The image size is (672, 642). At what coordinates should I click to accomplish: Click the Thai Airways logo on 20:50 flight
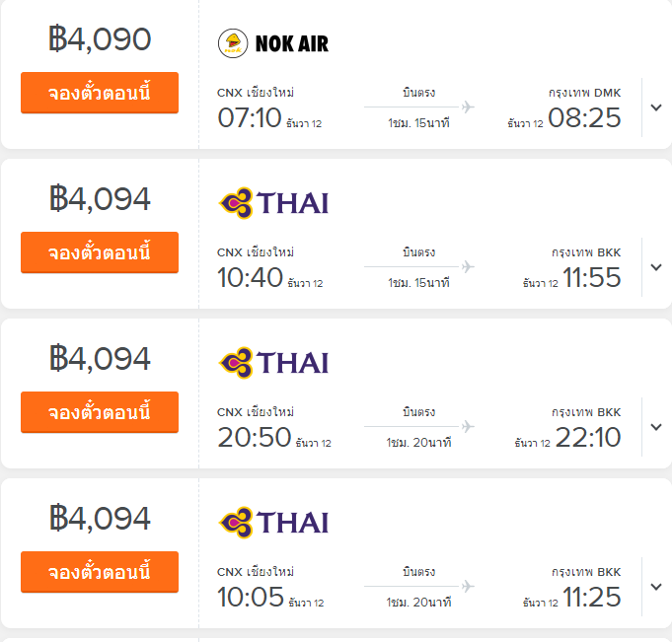[x=273, y=363]
